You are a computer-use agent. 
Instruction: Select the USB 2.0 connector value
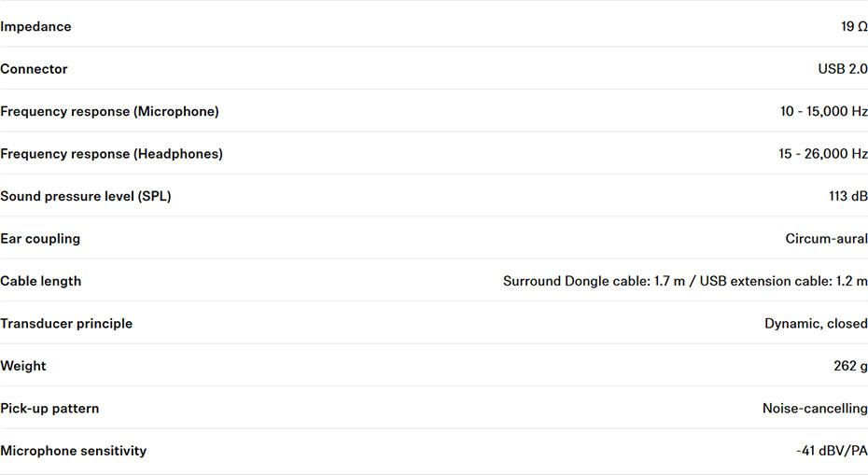point(843,69)
